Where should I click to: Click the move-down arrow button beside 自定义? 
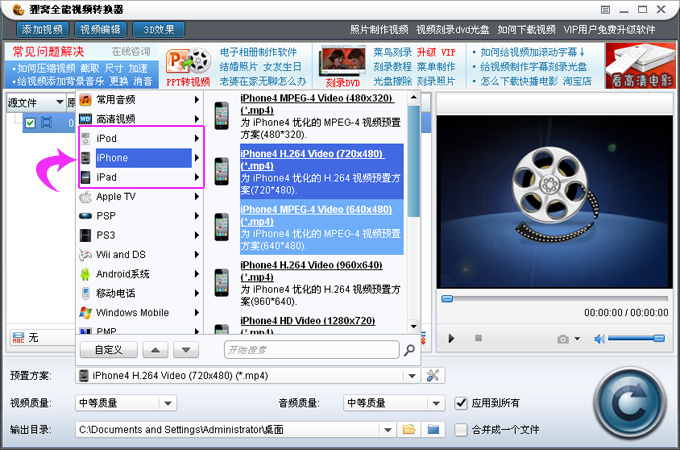click(x=186, y=350)
